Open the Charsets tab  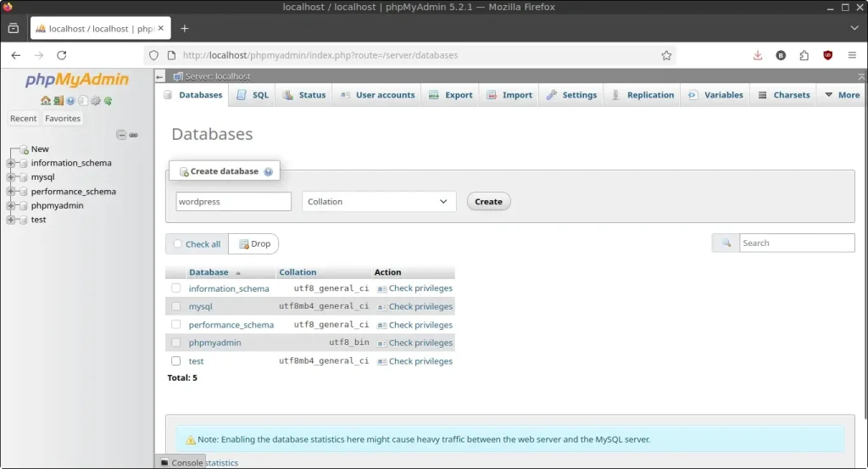click(x=783, y=95)
